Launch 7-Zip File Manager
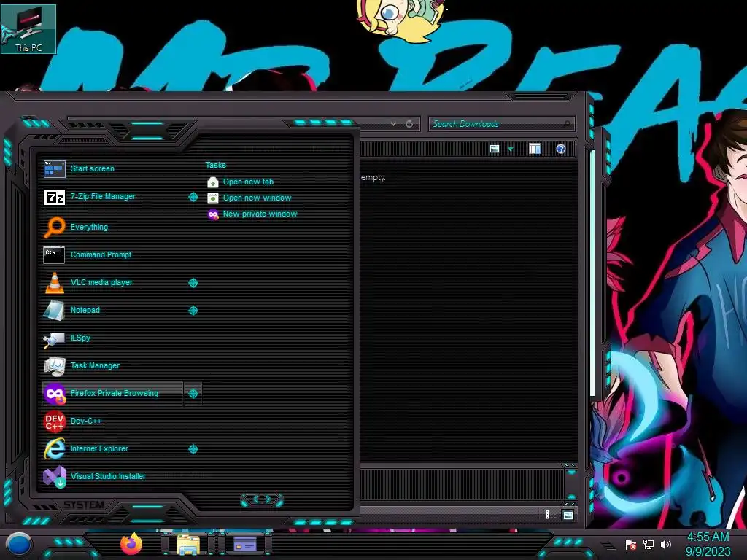The width and height of the screenshot is (747, 560). (x=113, y=197)
